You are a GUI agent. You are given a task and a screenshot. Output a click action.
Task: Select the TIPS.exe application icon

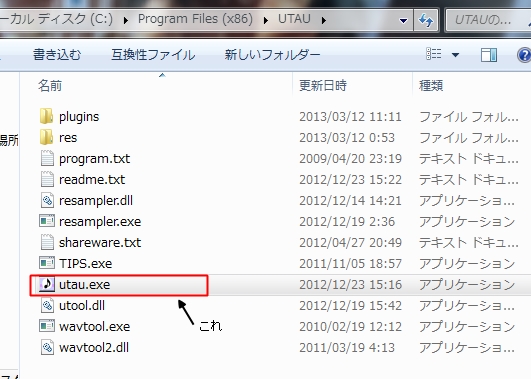pyautogui.click(x=47, y=264)
